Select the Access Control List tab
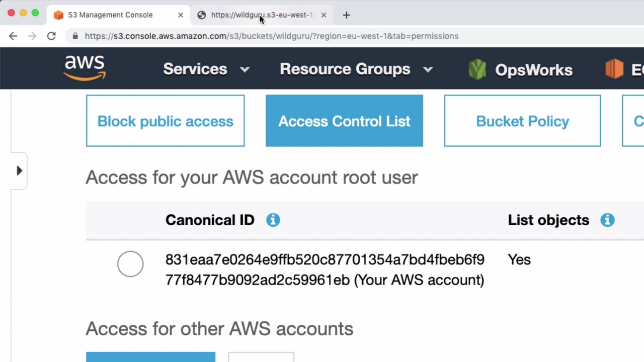Viewport: 644px width, 362px height. (344, 121)
